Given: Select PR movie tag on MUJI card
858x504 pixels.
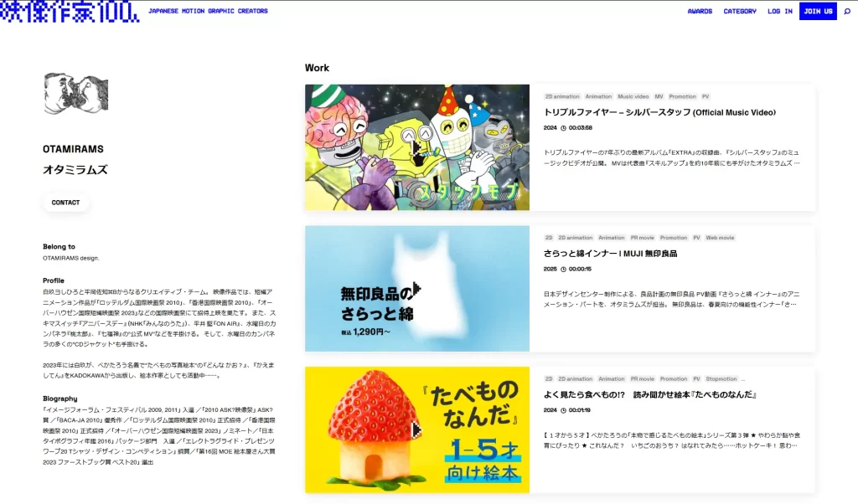Looking at the screenshot, I should pos(642,238).
